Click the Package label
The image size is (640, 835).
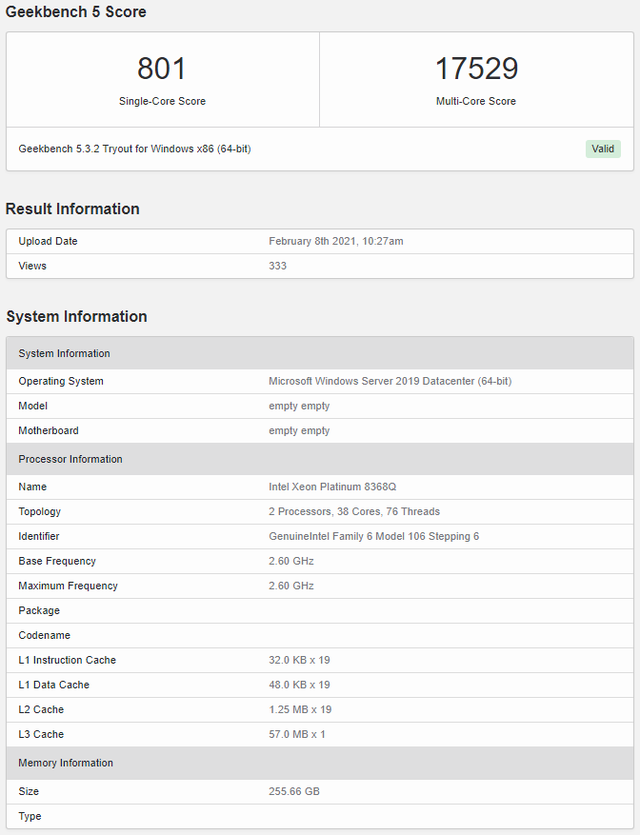tap(39, 611)
